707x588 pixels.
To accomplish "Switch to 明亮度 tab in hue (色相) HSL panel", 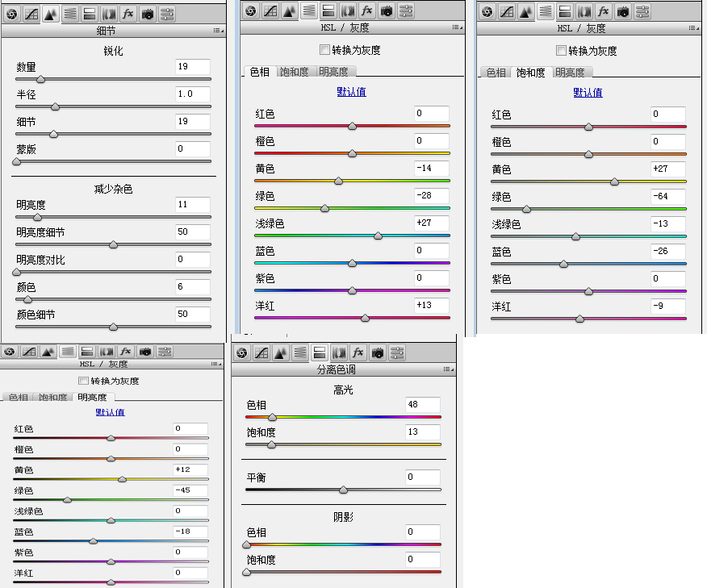I will coord(333,72).
